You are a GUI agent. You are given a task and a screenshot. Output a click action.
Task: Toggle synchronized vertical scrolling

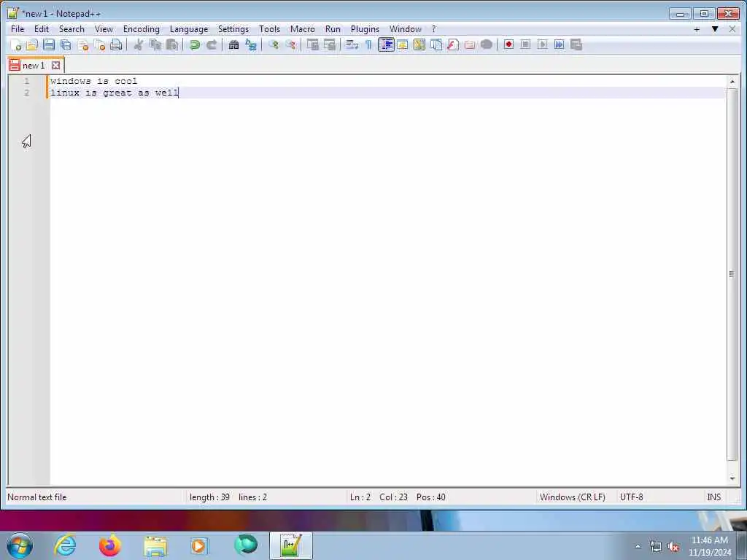click(x=312, y=45)
